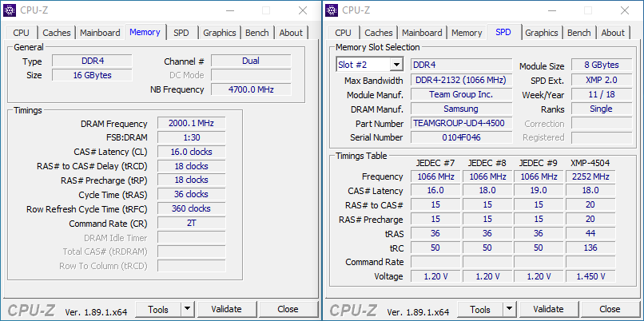Click Close button in left window

(x=288, y=309)
